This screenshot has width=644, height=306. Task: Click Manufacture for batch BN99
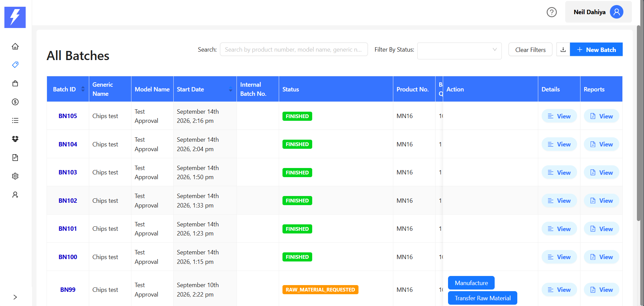pos(471,283)
